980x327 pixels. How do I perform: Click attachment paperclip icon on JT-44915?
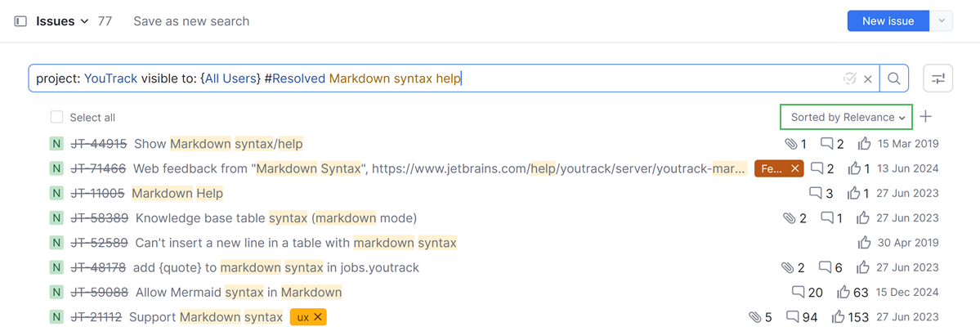790,144
